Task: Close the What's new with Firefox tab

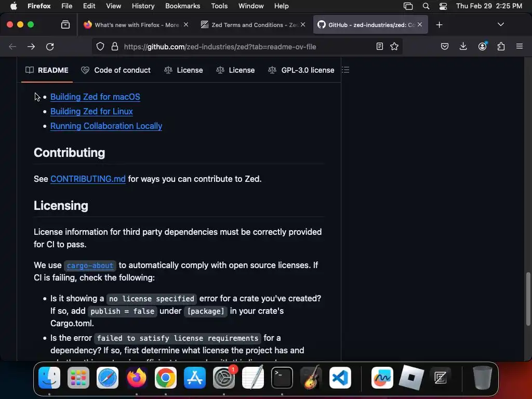Action: [x=186, y=24]
